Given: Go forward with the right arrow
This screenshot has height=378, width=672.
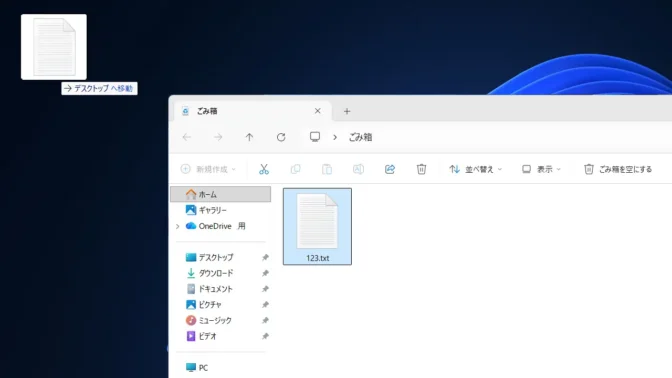Looking at the screenshot, I should pyautogui.click(x=218, y=137).
